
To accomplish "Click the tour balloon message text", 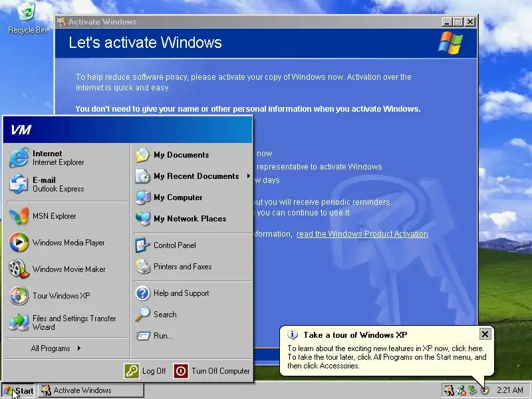I will pos(387,357).
